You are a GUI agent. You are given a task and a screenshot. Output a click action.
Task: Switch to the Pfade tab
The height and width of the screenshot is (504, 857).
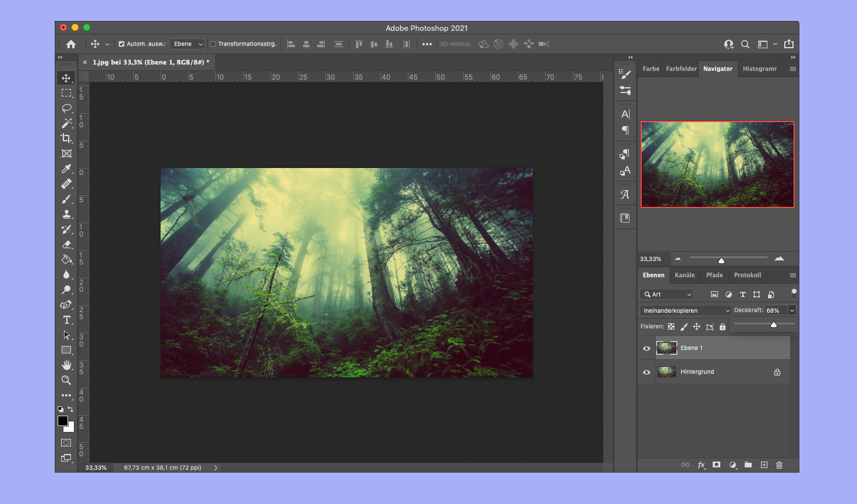(714, 275)
